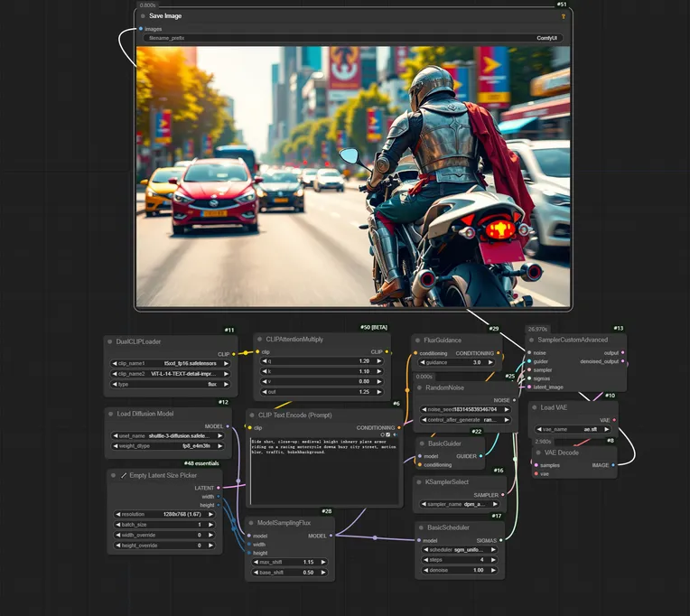The height and width of the screenshot is (616, 690).
Task: Click the generated knight motorcycle image preview
Action: click(x=353, y=176)
